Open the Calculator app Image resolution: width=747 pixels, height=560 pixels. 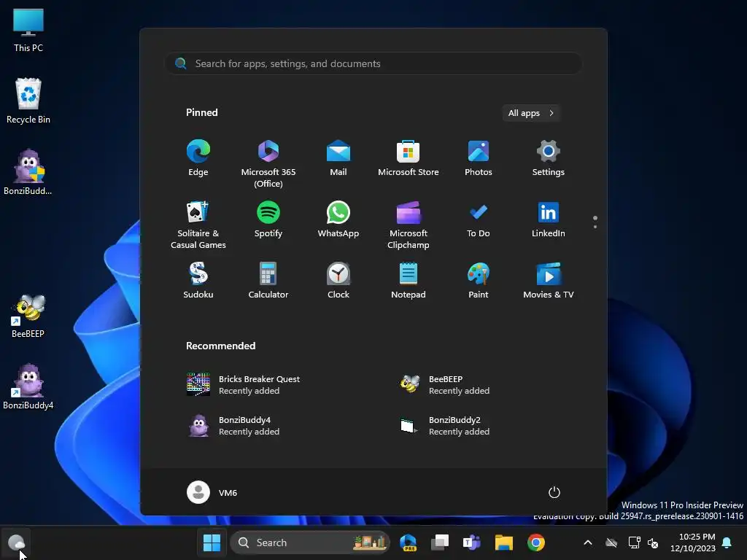pyautogui.click(x=268, y=281)
